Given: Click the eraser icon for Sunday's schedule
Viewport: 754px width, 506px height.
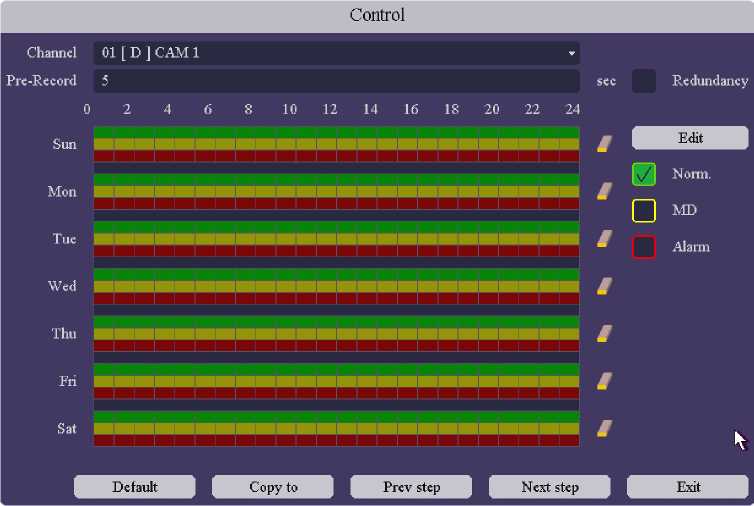Looking at the screenshot, I should click(x=603, y=144).
